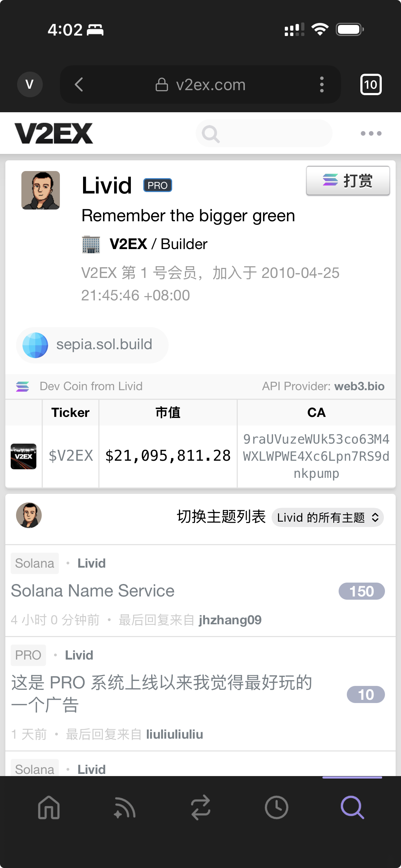Click Livid's large profile avatar
Viewport: 401px width, 868px height.
(41, 190)
